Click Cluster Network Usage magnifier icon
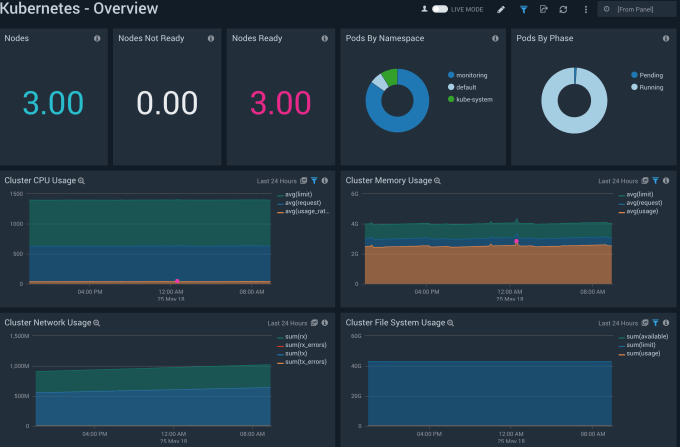Image resolution: width=680 pixels, height=447 pixels. pos(96,324)
